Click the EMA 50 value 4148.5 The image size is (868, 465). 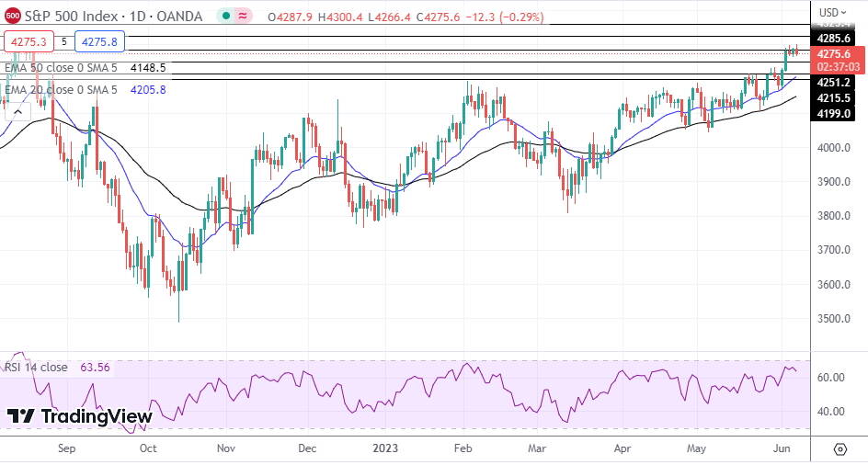pos(148,67)
